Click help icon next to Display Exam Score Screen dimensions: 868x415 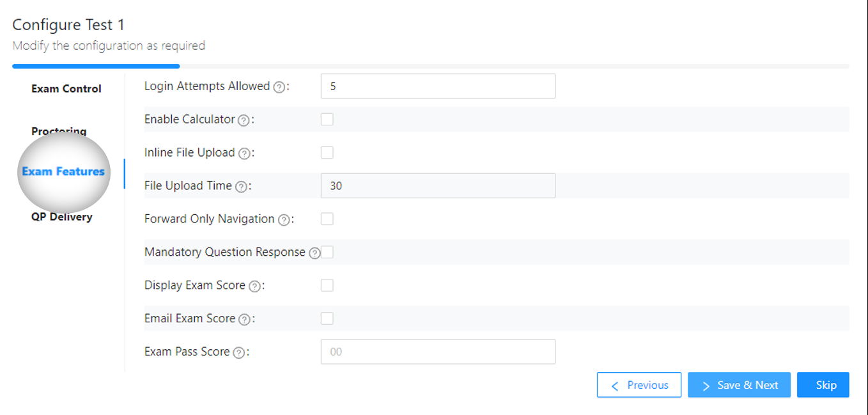254,287
